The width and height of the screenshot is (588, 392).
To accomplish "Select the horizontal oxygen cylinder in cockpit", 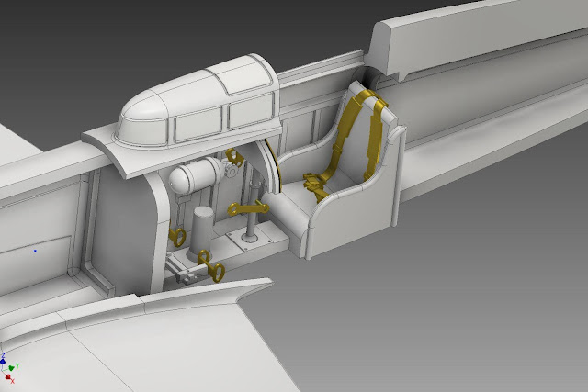I will click(196, 175).
